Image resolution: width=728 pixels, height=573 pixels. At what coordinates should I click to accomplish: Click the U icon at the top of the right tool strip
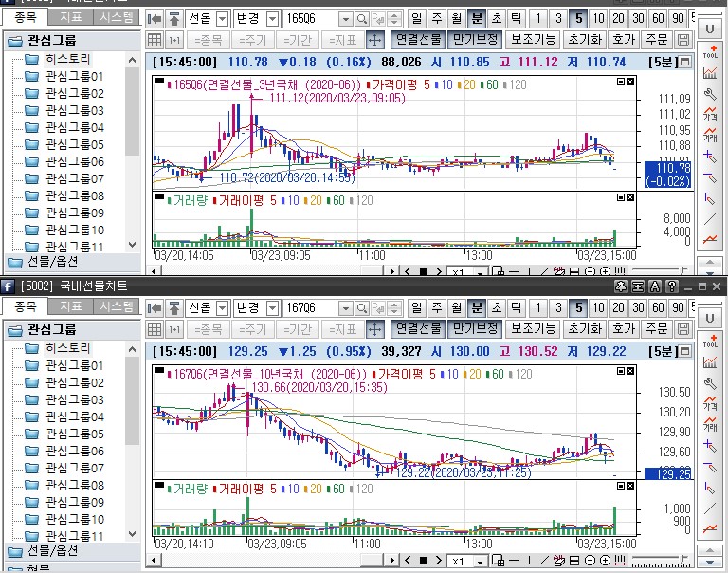tap(710, 29)
